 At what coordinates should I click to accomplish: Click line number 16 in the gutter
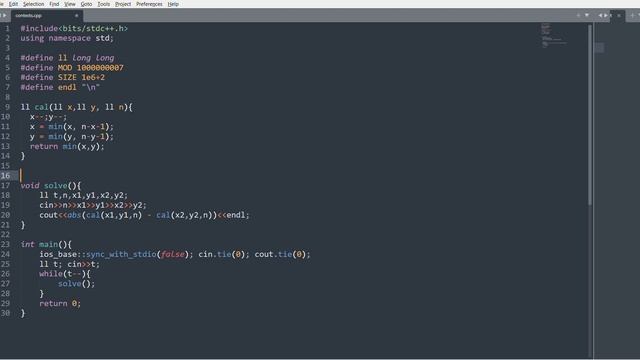[x=5, y=176]
